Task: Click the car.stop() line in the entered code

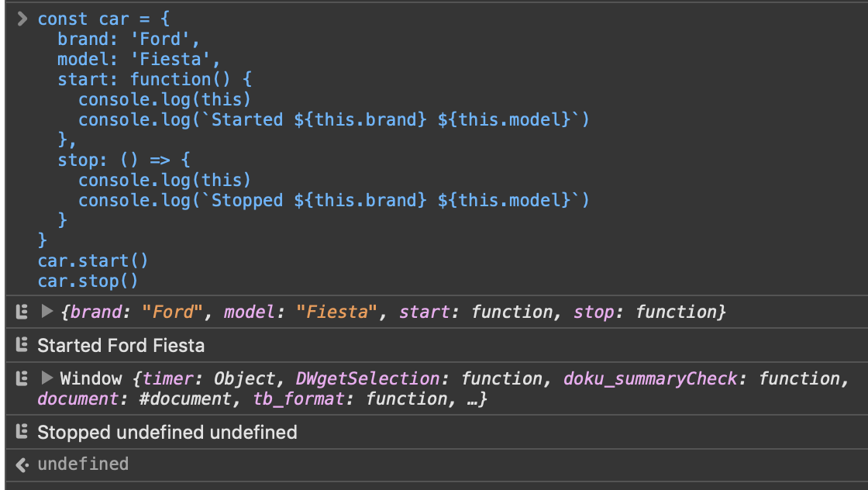Action: click(x=88, y=281)
